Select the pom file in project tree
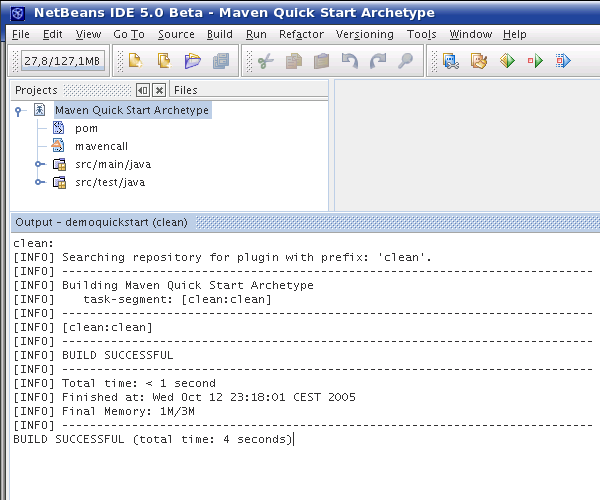600x500 pixels. pos(85,128)
